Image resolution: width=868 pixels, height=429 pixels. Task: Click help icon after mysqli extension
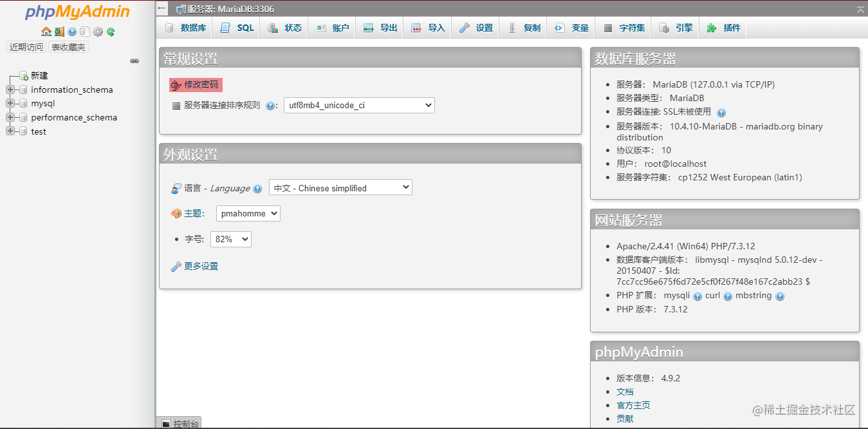pyautogui.click(x=697, y=296)
